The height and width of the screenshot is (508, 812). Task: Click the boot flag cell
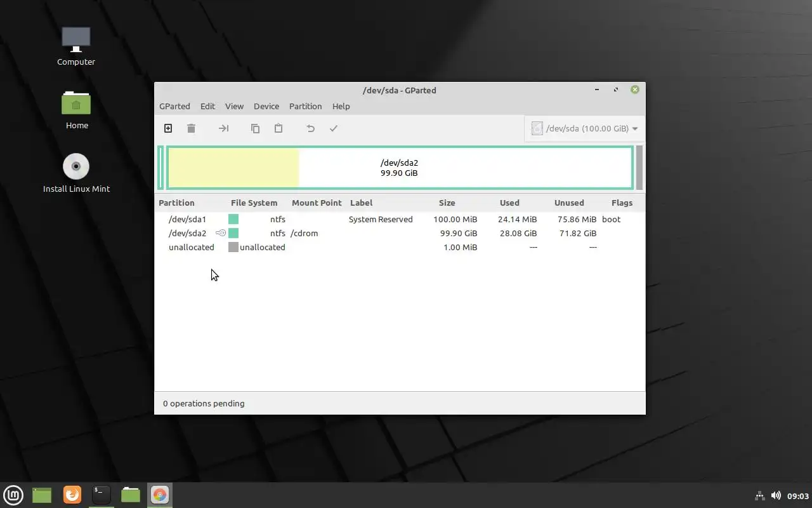(612, 219)
